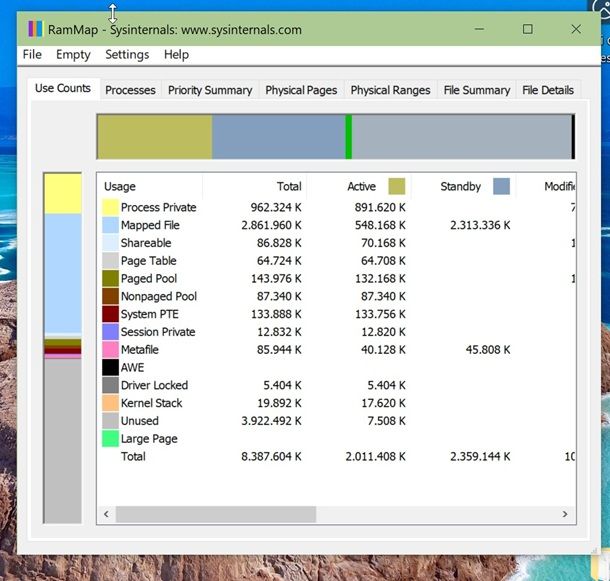Click the black AWE swatch

click(x=110, y=367)
